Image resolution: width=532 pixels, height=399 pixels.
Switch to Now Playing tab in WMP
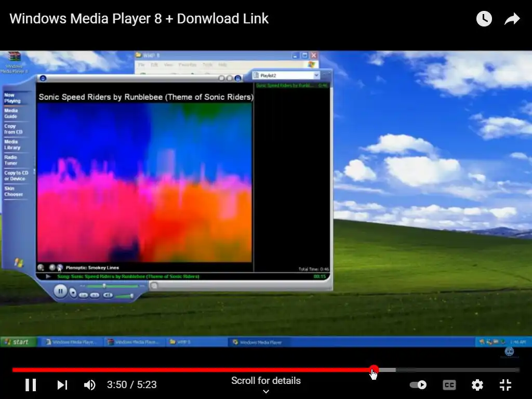(12, 98)
